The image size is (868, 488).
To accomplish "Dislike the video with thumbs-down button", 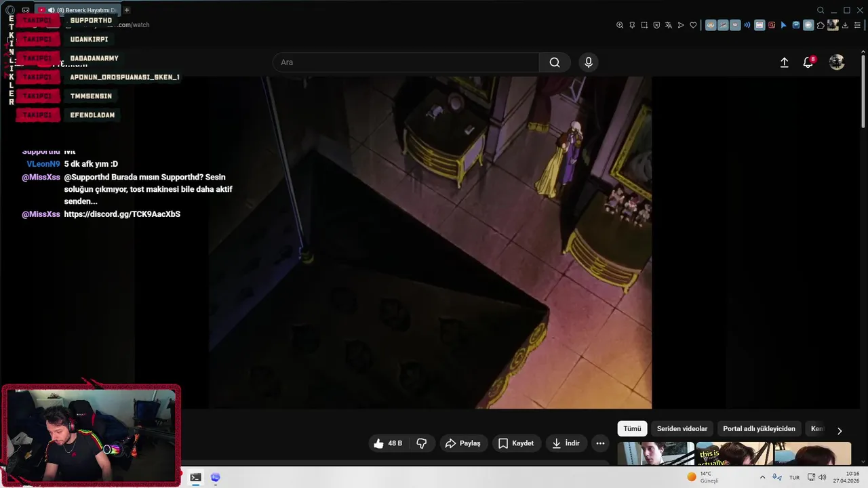I will pos(422,443).
